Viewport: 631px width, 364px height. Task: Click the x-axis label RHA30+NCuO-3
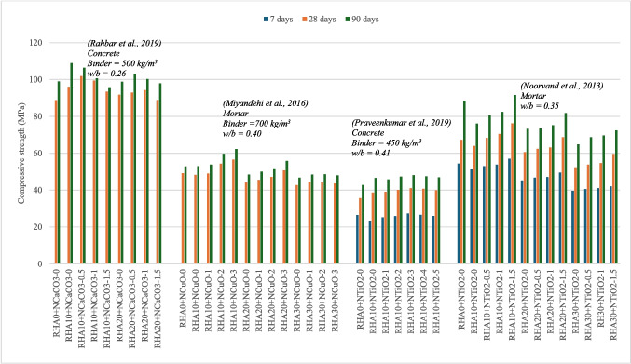tap(335, 300)
